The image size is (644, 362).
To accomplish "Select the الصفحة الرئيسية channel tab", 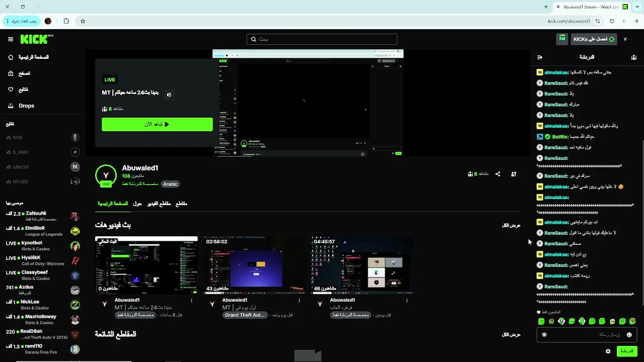I will [113, 204].
